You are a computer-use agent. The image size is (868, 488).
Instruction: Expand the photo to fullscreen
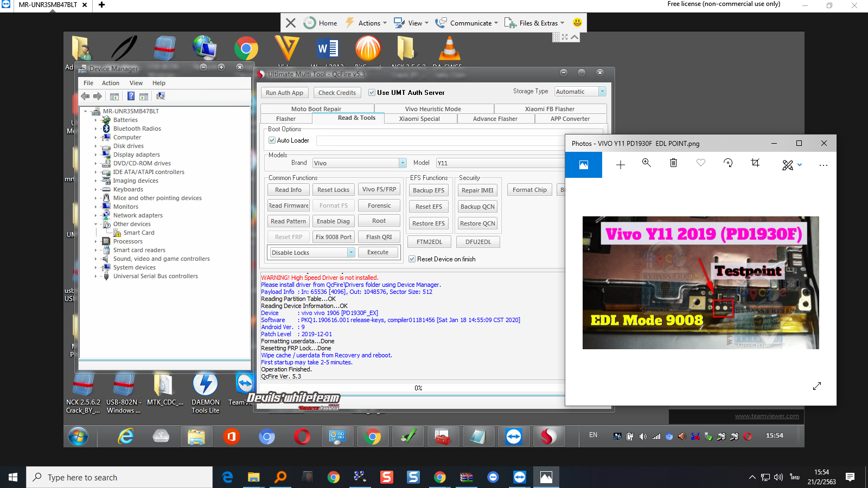[x=817, y=386]
